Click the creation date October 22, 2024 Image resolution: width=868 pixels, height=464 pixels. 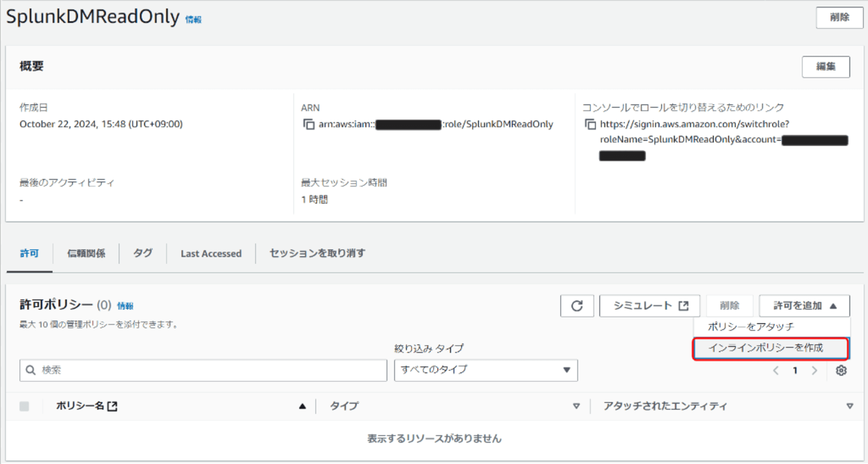point(101,124)
